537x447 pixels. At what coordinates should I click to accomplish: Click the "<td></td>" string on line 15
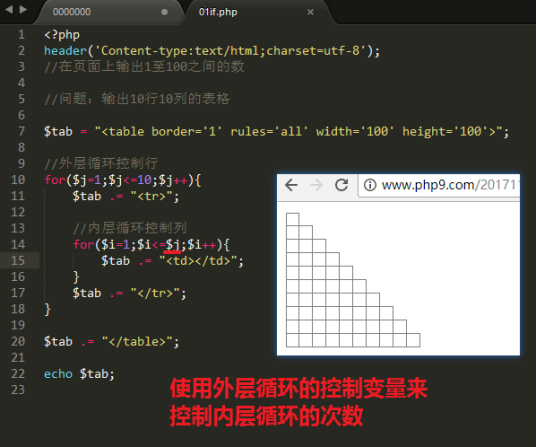coord(198,261)
